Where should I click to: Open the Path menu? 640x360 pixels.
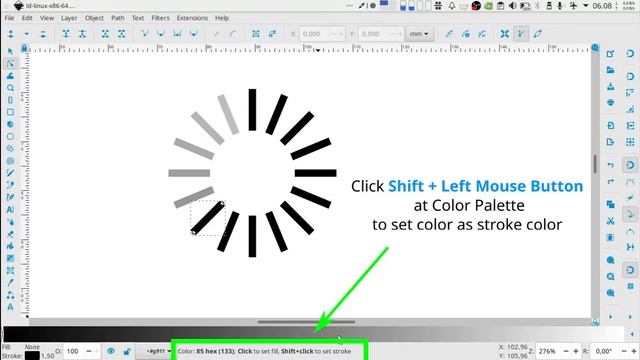118,18
